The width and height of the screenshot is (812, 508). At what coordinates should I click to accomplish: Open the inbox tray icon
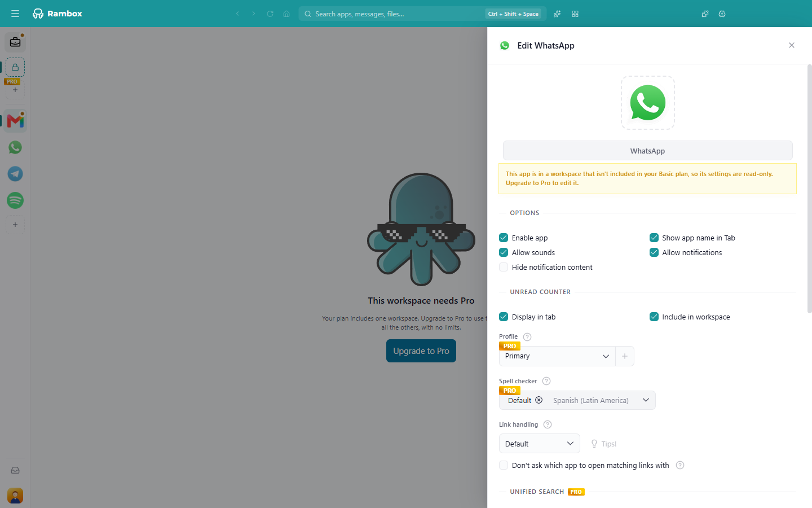click(15, 470)
